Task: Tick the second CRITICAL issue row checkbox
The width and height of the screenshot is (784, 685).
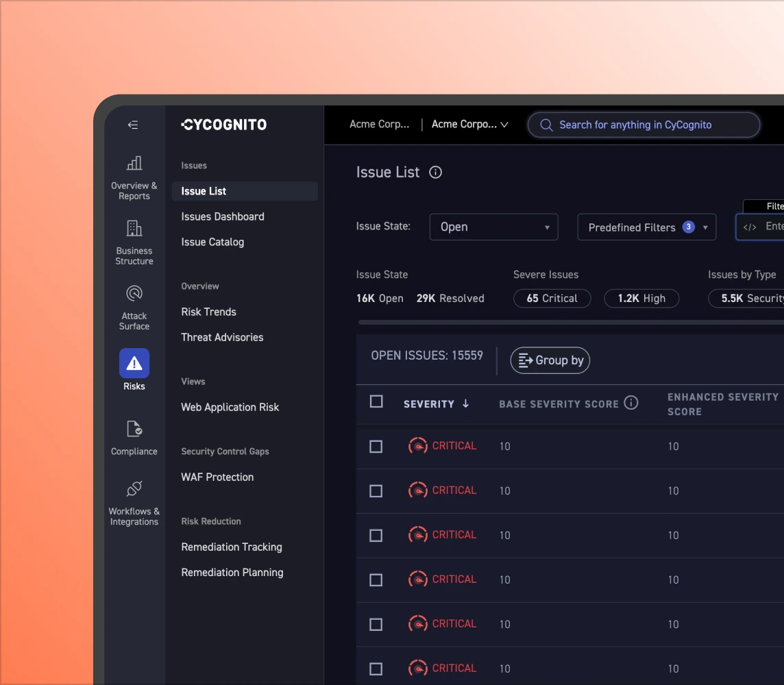Action: 376,491
